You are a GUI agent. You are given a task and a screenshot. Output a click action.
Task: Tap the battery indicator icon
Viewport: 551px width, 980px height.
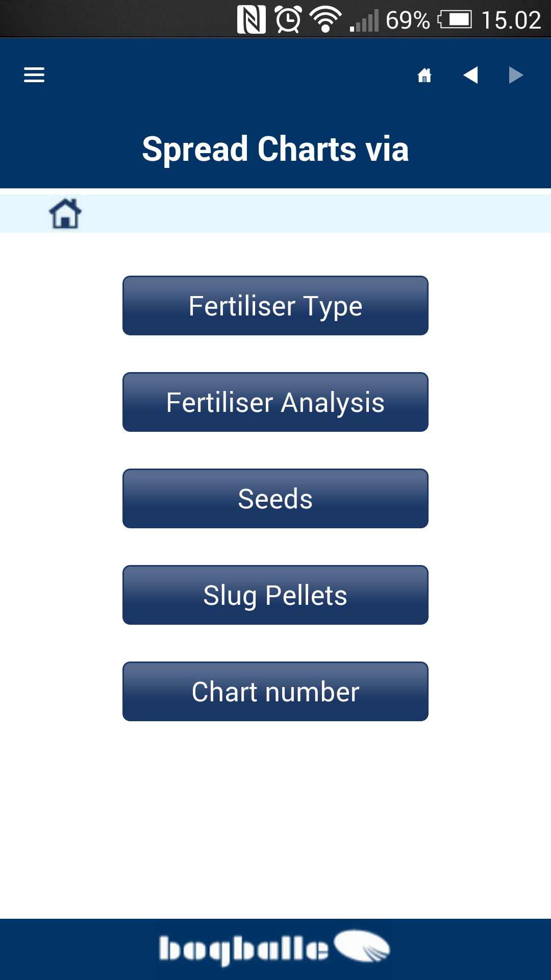pyautogui.click(x=455, y=20)
